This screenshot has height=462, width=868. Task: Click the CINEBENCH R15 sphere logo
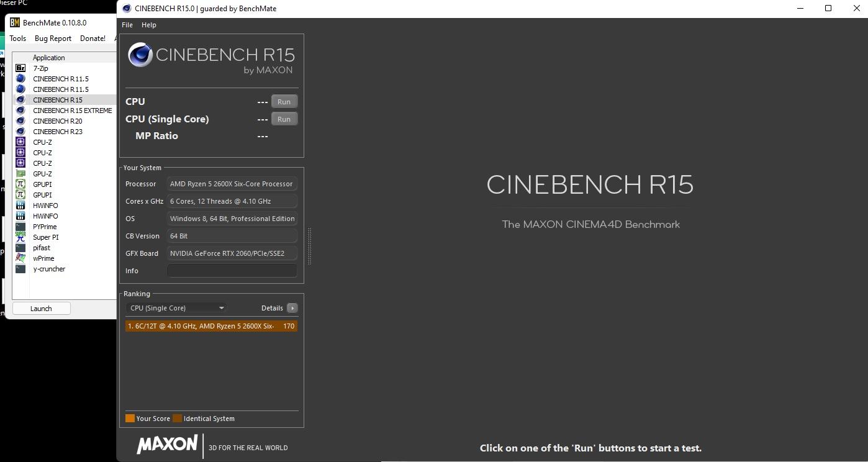[140, 55]
